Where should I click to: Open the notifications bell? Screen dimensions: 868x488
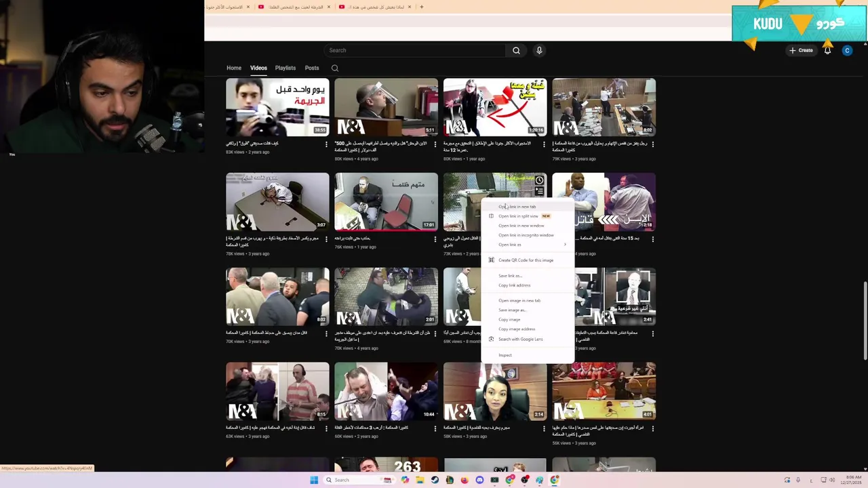click(827, 50)
